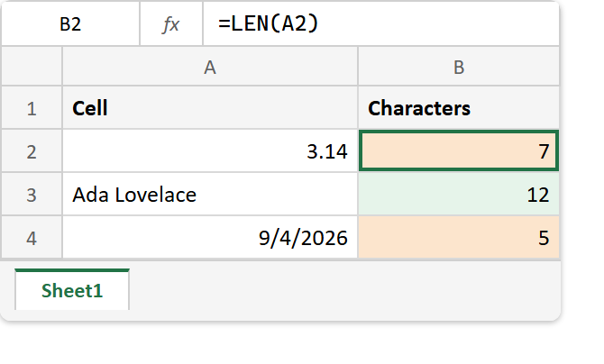Select row 4 header
This screenshot has height=364, width=604.
(x=32, y=238)
